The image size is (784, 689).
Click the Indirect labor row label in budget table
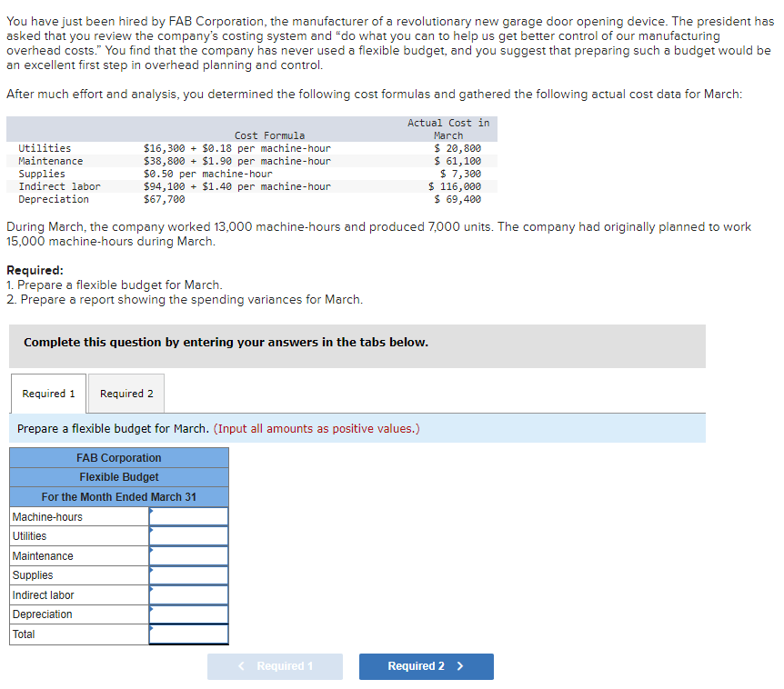(x=43, y=595)
